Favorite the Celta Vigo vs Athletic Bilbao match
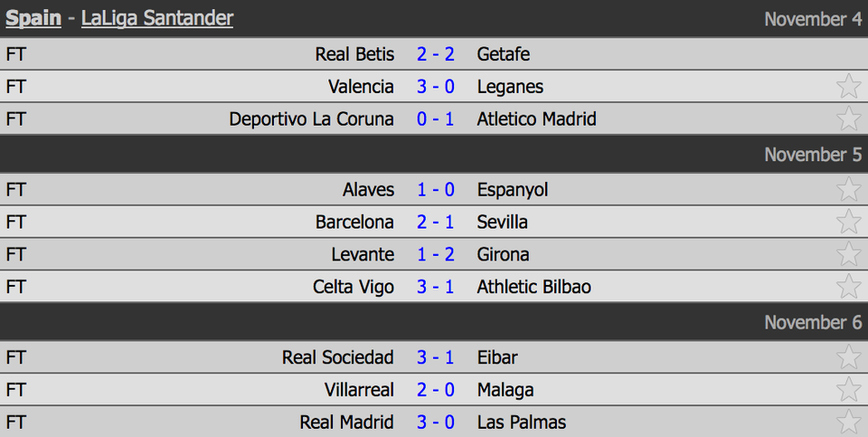 [848, 288]
